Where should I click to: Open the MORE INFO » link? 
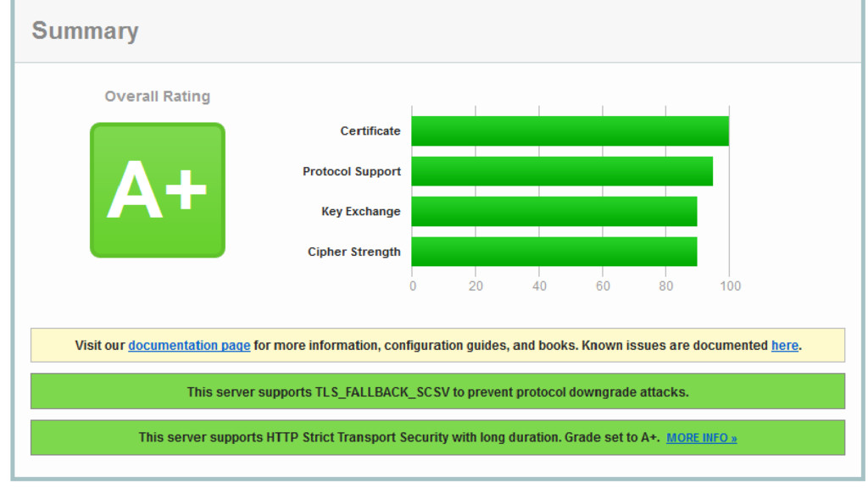[701, 438]
